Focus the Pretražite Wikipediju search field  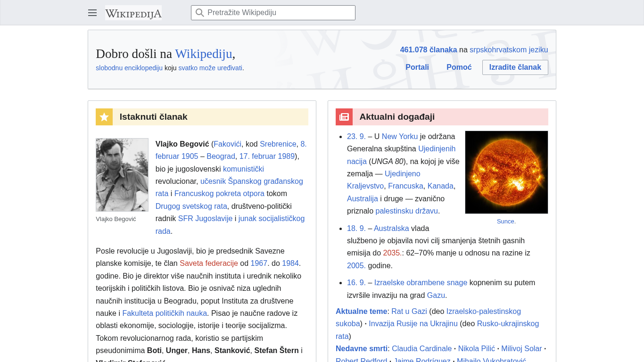click(278, 13)
